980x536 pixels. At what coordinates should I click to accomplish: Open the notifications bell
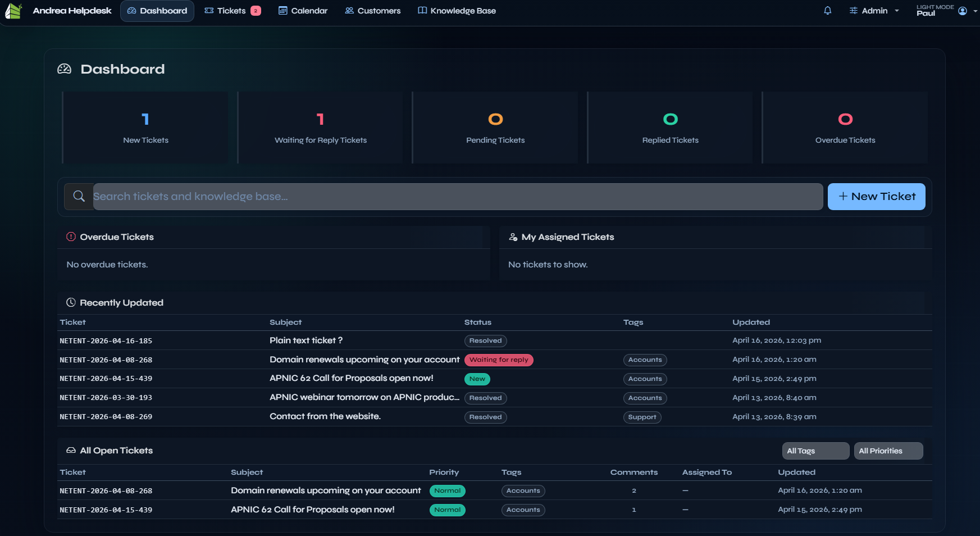click(x=827, y=10)
